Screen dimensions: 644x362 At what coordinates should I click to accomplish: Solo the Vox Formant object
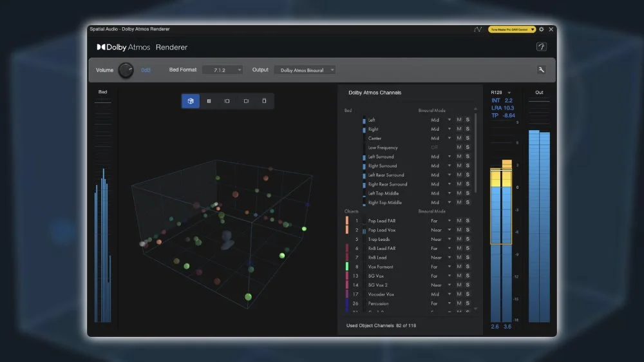[x=468, y=267]
